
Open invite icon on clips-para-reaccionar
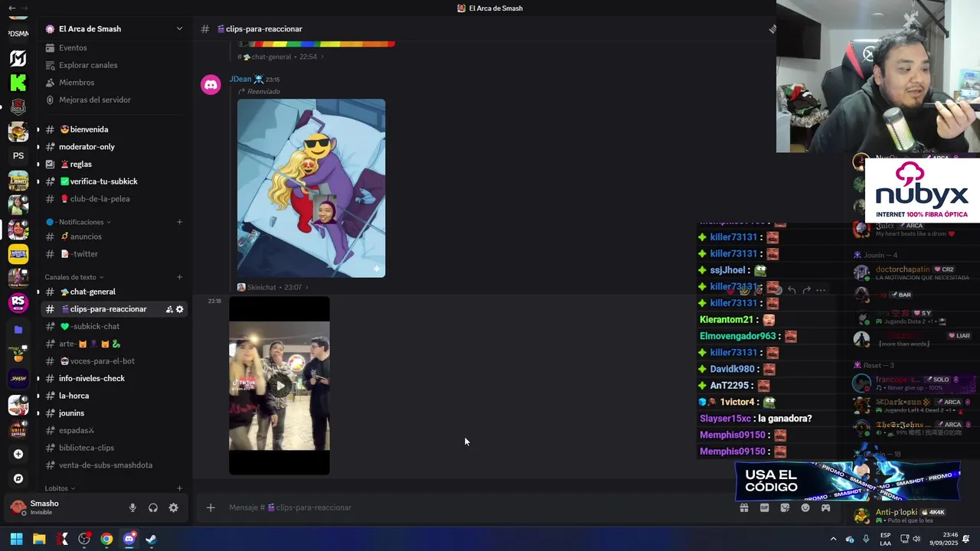[168, 309]
